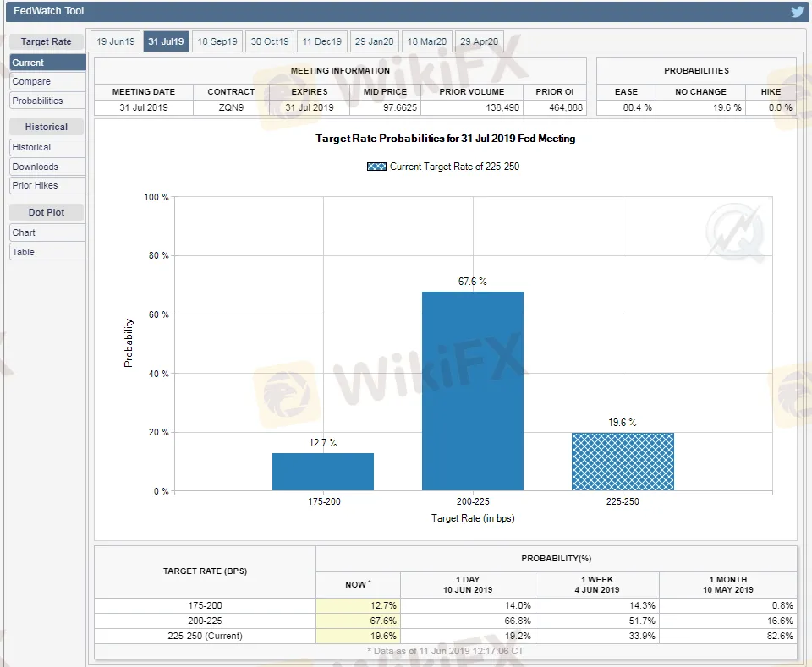Screen dimensions: 812x667
Task: Click the 200-225 bar in the chart
Action: [472, 391]
